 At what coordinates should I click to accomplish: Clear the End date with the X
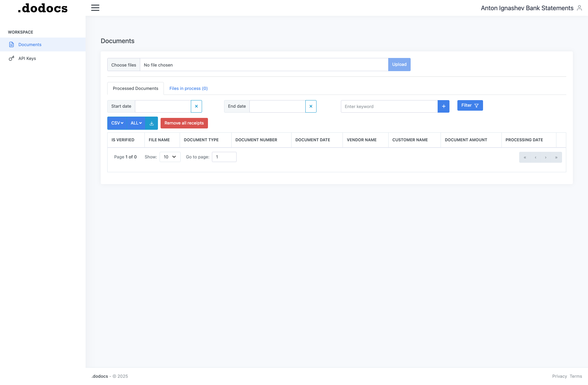(311, 106)
